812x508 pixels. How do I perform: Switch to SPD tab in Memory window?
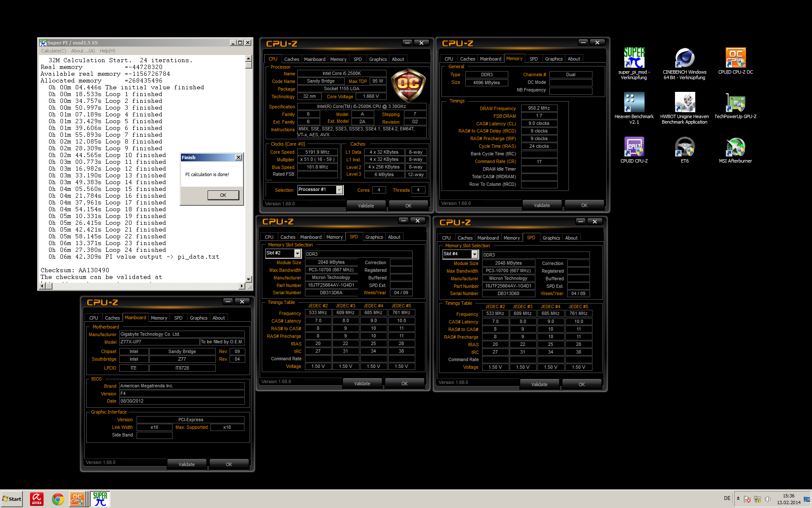point(534,59)
